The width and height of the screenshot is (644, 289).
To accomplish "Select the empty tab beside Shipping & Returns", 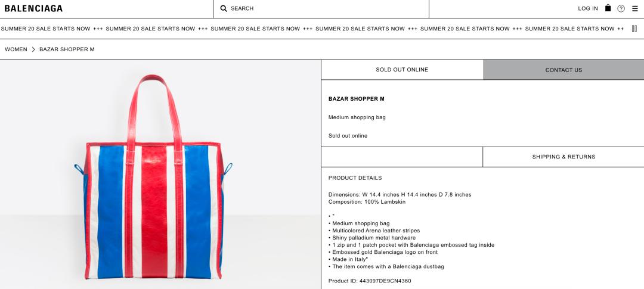I will coord(402,157).
